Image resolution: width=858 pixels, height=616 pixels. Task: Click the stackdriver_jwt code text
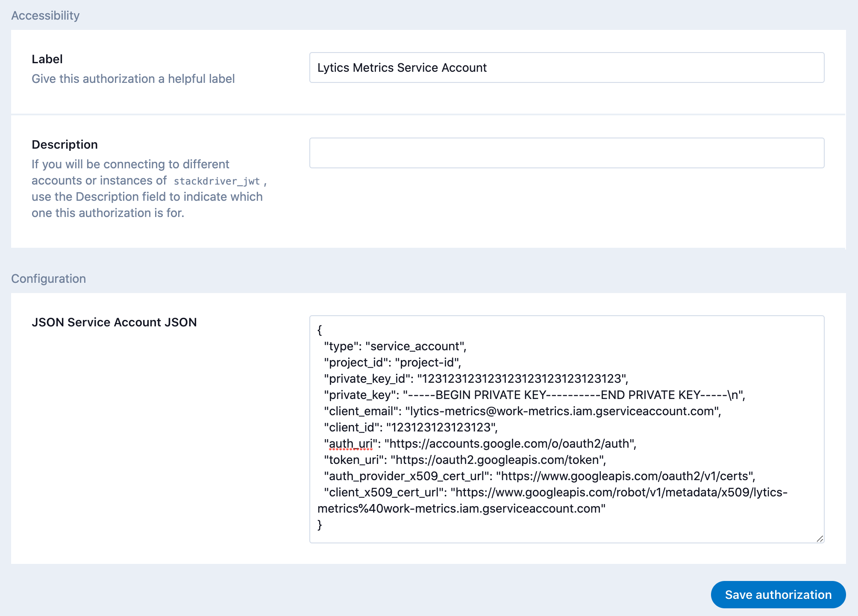pyautogui.click(x=217, y=181)
